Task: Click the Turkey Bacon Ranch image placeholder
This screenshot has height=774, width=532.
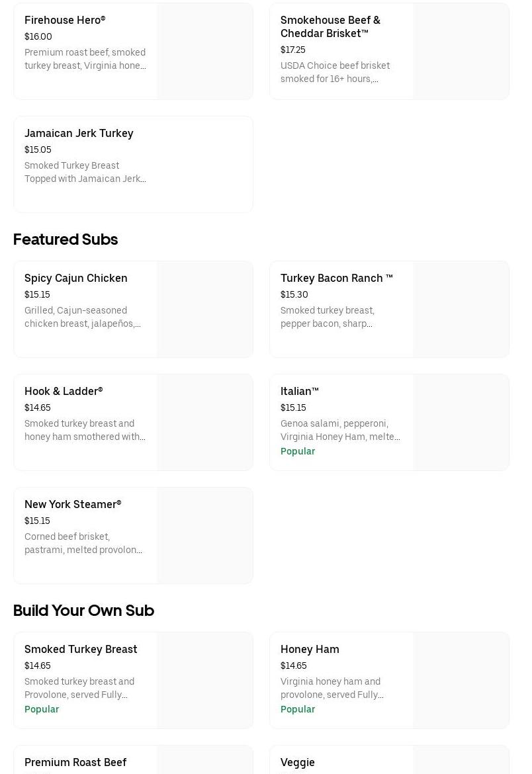Action: [461, 310]
